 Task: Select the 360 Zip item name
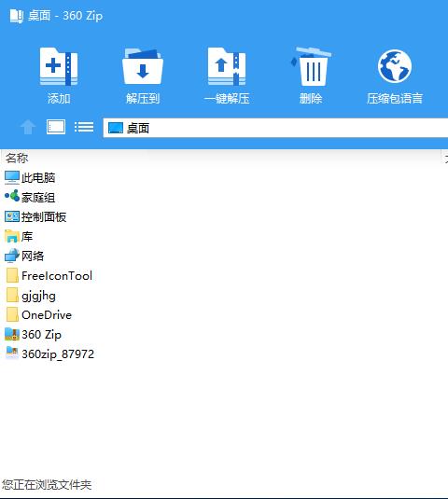coord(41,335)
